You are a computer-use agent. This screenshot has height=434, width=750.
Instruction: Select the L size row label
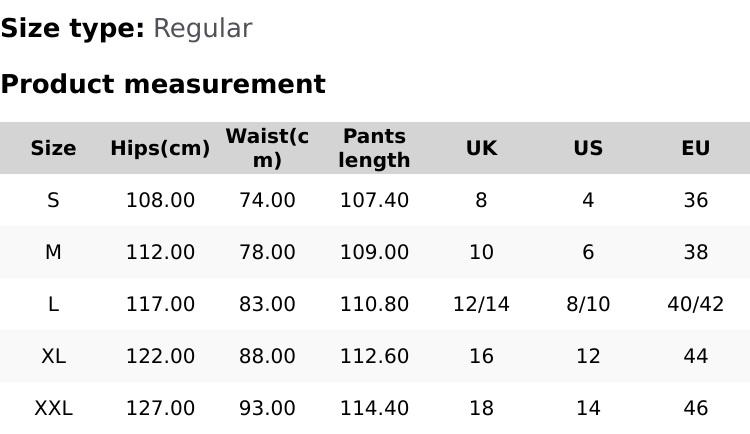tap(53, 304)
